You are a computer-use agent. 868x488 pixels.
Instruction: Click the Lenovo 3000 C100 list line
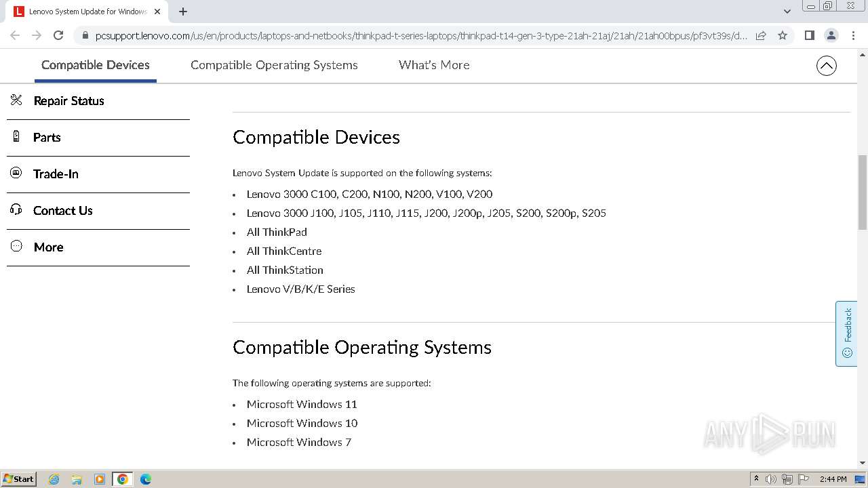click(x=370, y=194)
